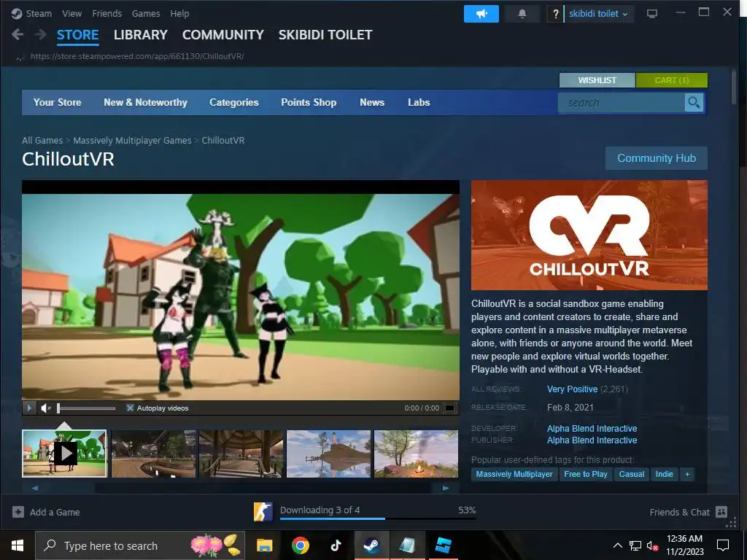Click the forward navigation arrow
This screenshot has height=560, width=747.
tap(41, 34)
